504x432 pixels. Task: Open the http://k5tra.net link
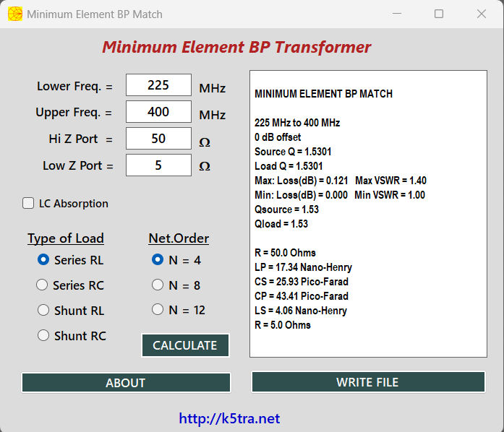(229, 418)
